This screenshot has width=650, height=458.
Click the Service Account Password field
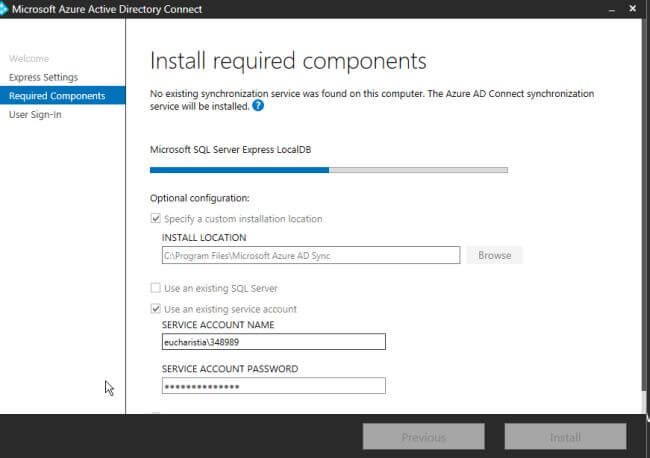coord(274,386)
